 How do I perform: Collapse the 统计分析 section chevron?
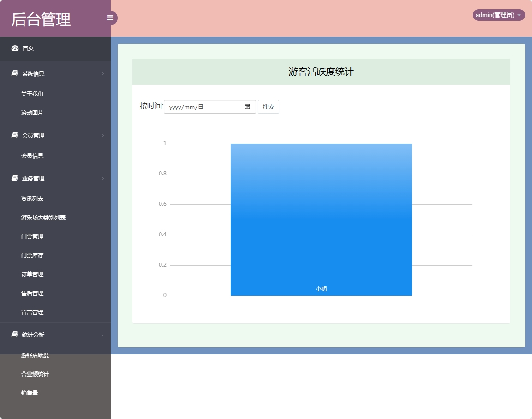pyautogui.click(x=102, y=335)
